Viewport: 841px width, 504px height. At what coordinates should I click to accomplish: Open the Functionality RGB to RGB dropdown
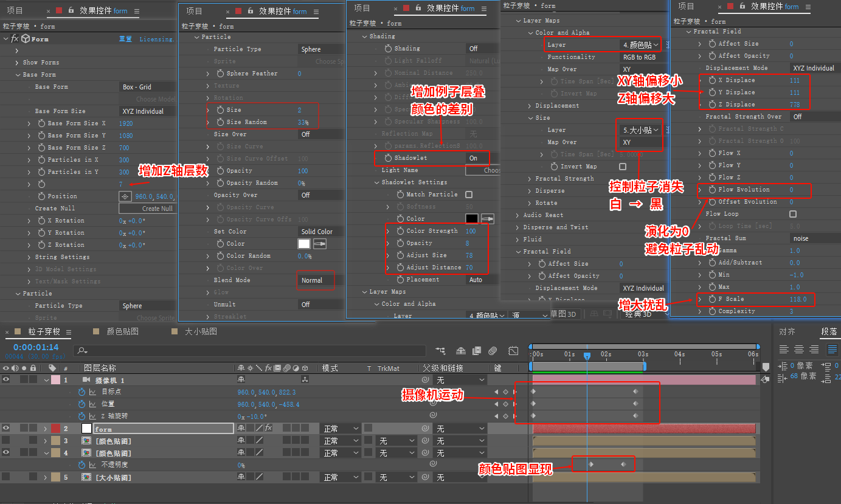pos(642,57)
